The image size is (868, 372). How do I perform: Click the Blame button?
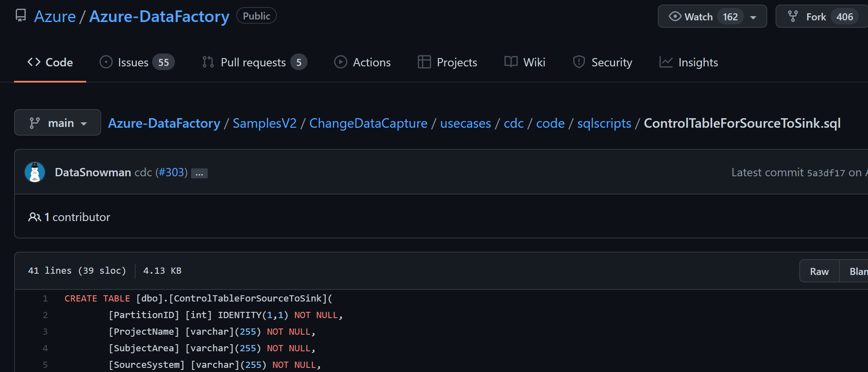(x=855, y=271)
